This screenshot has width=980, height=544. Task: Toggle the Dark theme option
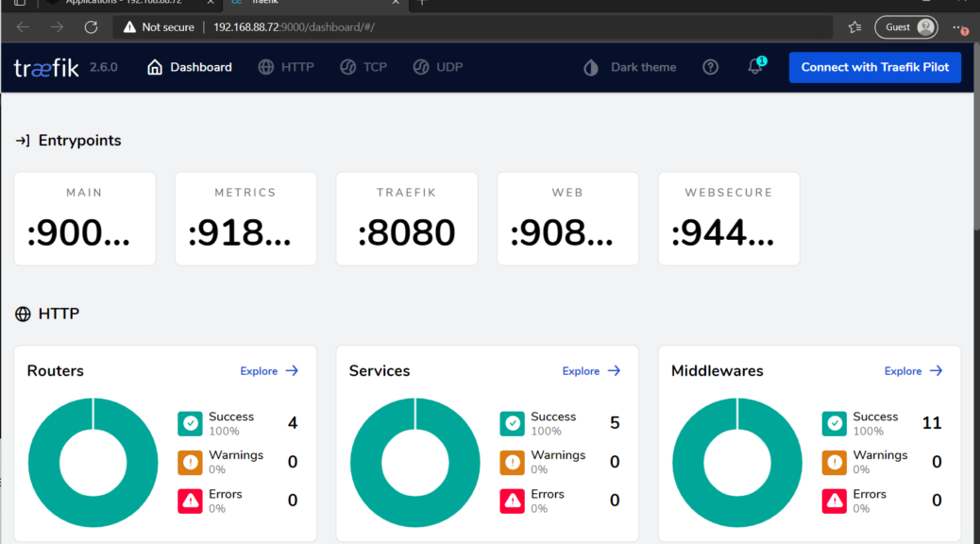pos(630,67)
